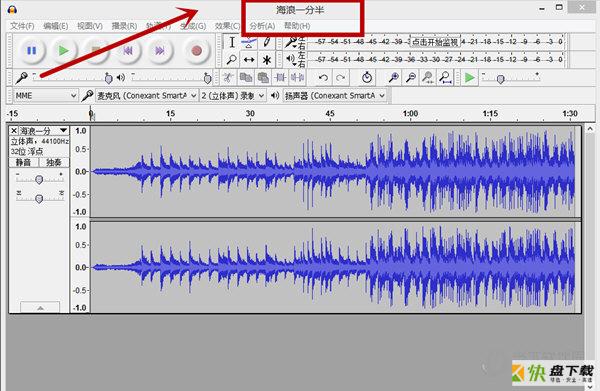Image resolution: width=600 pixels, height=391 pixels.
Task: Start playback with the large green Play button
Action: click(x=63, y=51)
